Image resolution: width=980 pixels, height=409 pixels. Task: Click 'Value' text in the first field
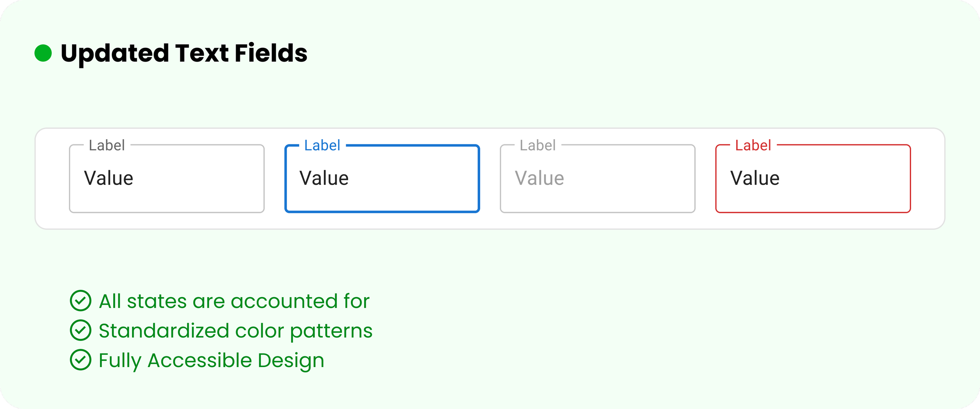pyautogui.click(x=109, y=178)
